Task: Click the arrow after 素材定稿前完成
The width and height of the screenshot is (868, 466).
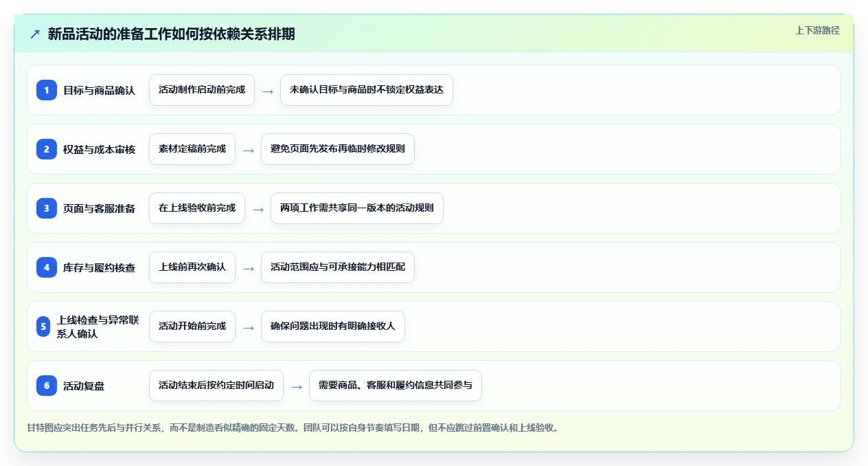Action: click(249, 150)
